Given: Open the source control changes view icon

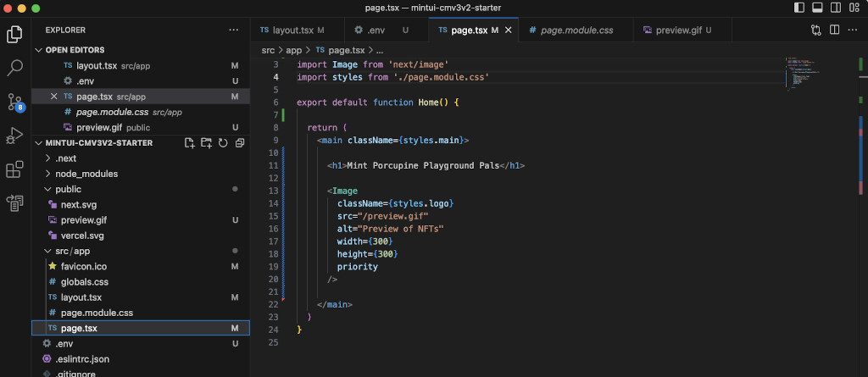Looking at the screenshot, I should pos(816,30).
